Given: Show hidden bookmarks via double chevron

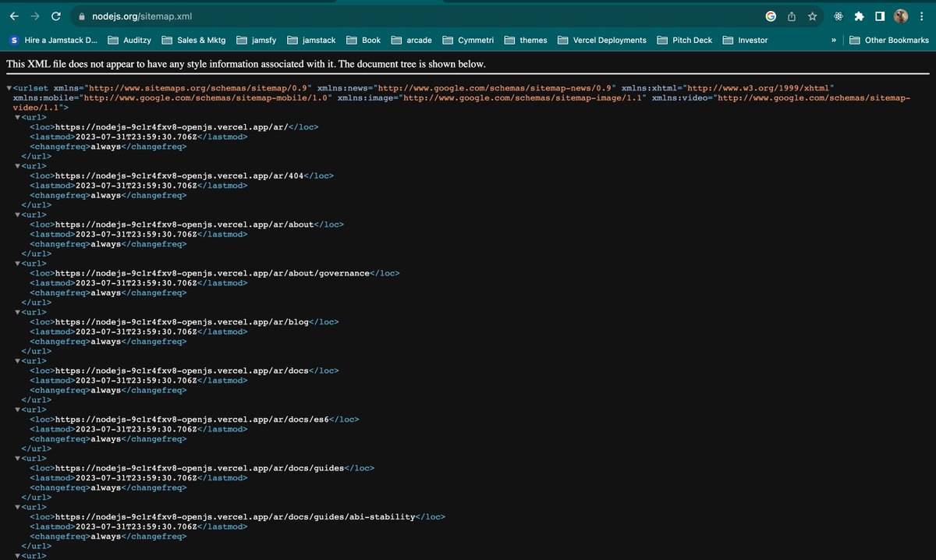Looking at the screenshot, I should 834,40.
